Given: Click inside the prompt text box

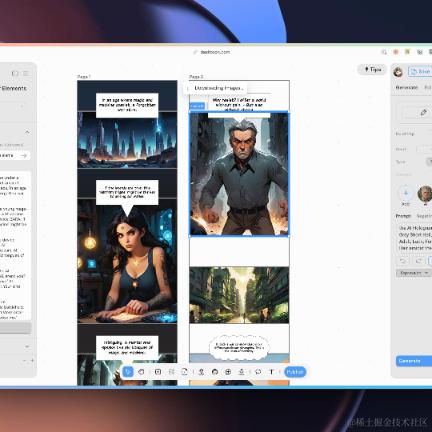Looking at the screenshot, I should click(414, 238).
